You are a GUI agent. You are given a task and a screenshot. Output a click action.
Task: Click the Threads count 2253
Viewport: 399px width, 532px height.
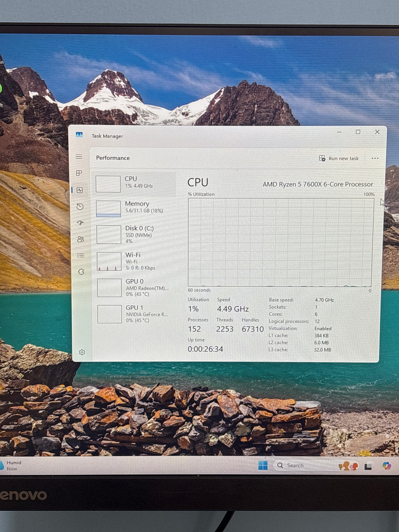225,329
